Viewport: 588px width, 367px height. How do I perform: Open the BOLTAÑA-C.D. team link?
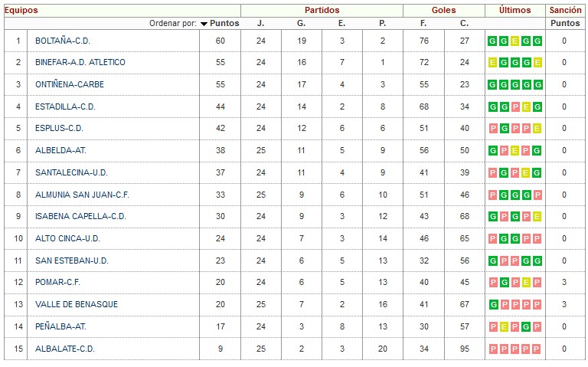63,41
